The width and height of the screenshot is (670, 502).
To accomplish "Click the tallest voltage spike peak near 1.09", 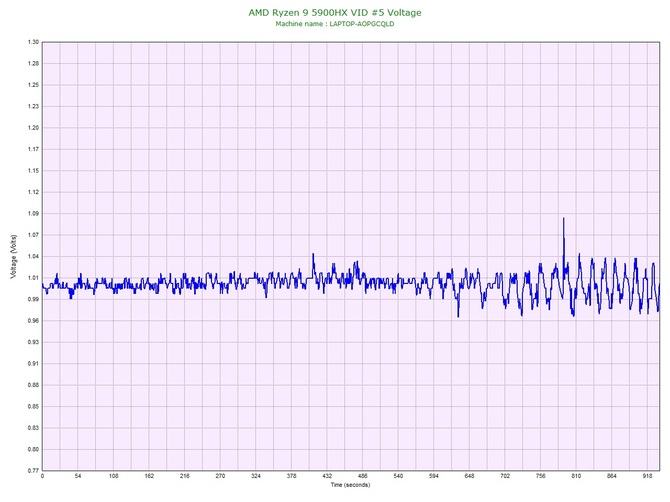I will coord(564,219).
